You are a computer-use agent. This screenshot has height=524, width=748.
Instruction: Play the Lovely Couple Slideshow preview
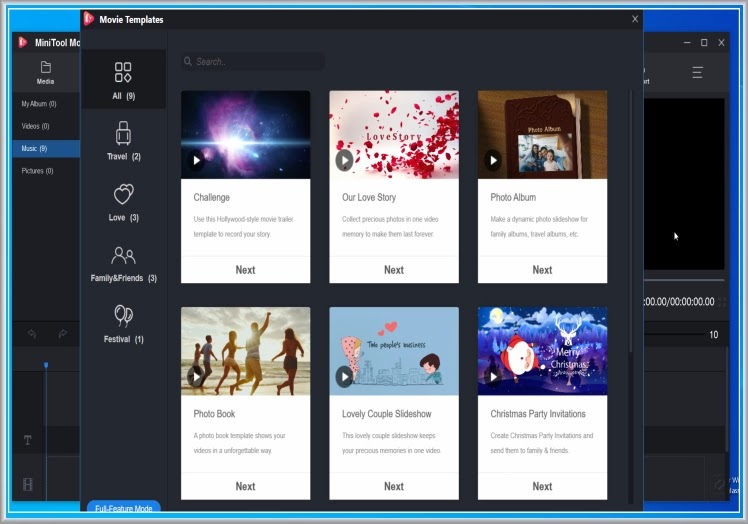click(344, 377)
